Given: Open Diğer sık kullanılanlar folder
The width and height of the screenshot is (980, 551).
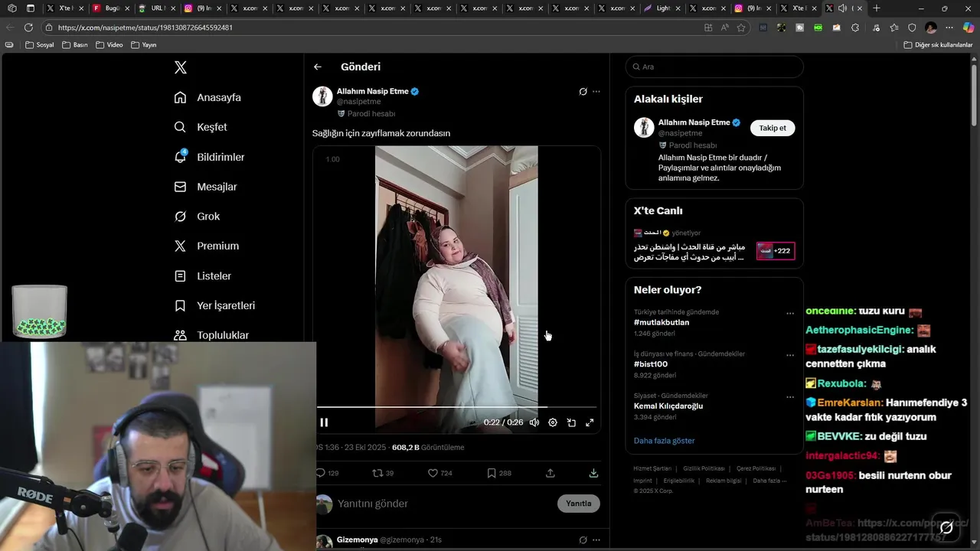Looking at the screenshot, I should (x=938, y=45).
